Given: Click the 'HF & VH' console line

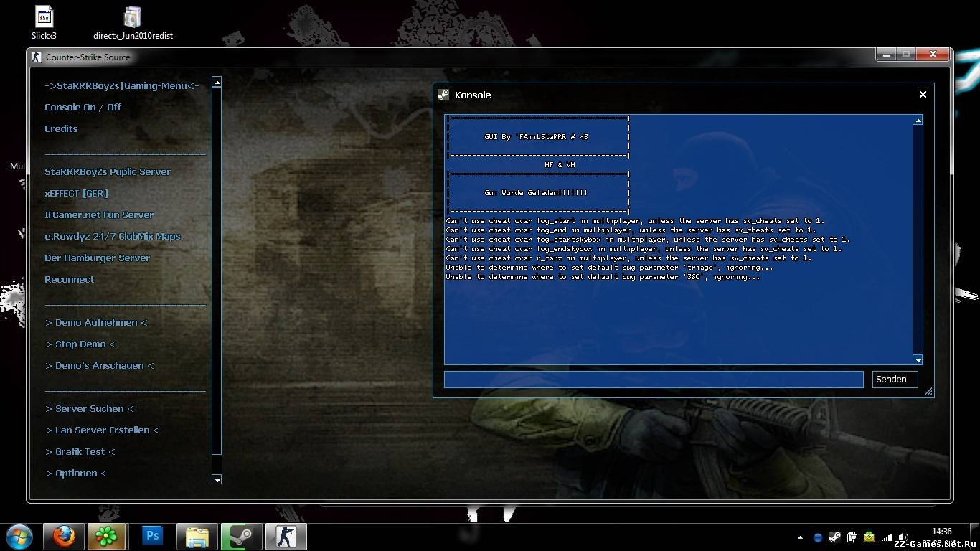Looking at the screenshot, I should click(560, 165).
